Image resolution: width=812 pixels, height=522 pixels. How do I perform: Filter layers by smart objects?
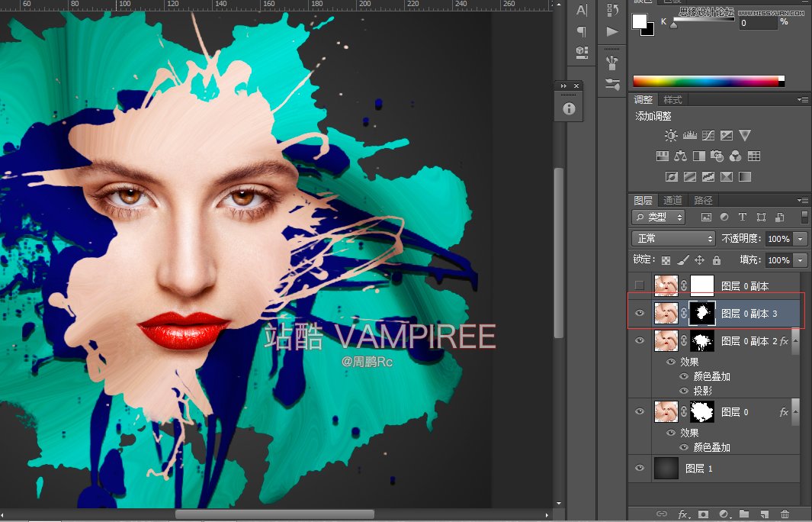[779, 217]
